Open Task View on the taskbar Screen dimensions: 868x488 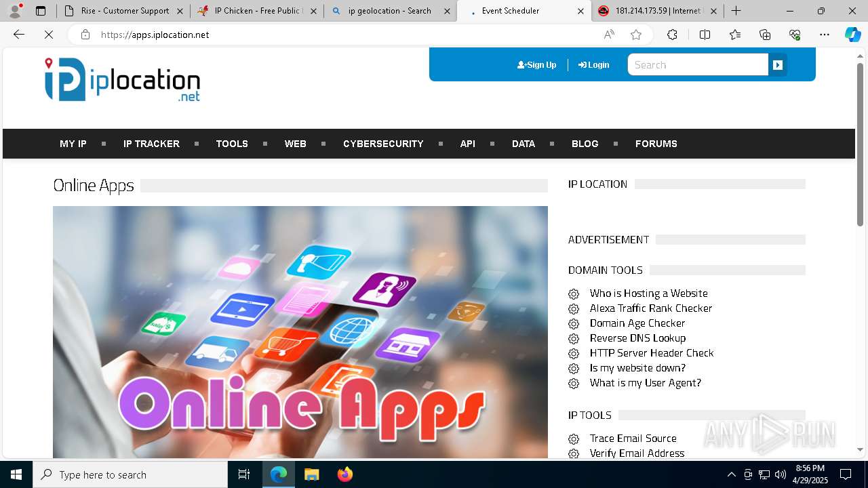point(244,474)
